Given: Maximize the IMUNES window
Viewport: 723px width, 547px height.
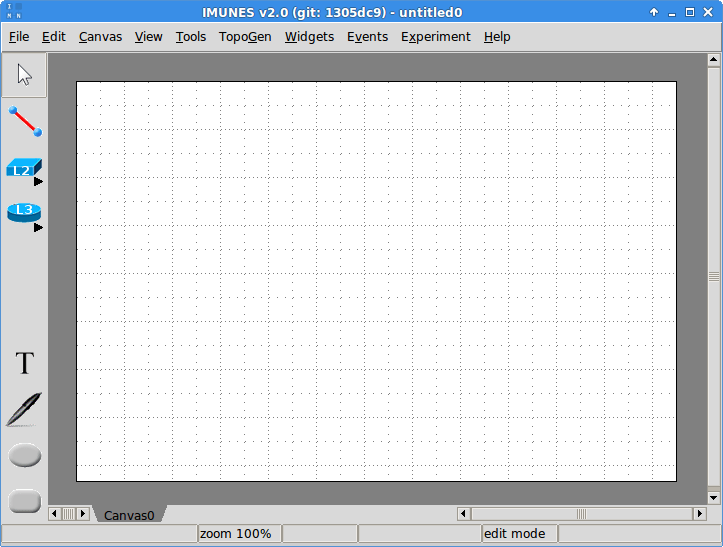Looking at the screenshot, I should pos(690,12).
